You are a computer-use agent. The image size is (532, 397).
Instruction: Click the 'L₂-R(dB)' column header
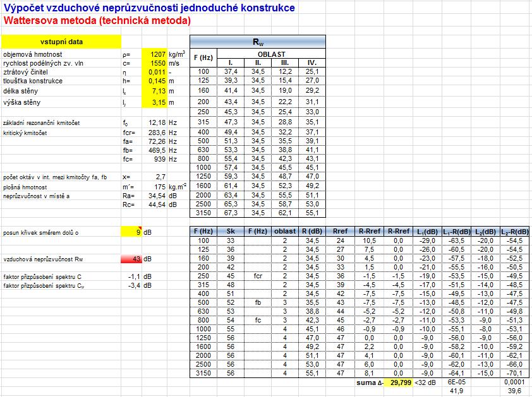click(514, 232)
